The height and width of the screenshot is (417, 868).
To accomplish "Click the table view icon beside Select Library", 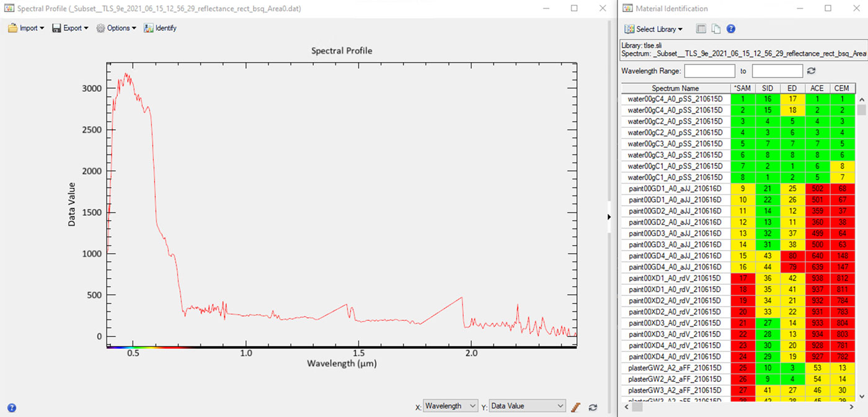I will point(701,29).
